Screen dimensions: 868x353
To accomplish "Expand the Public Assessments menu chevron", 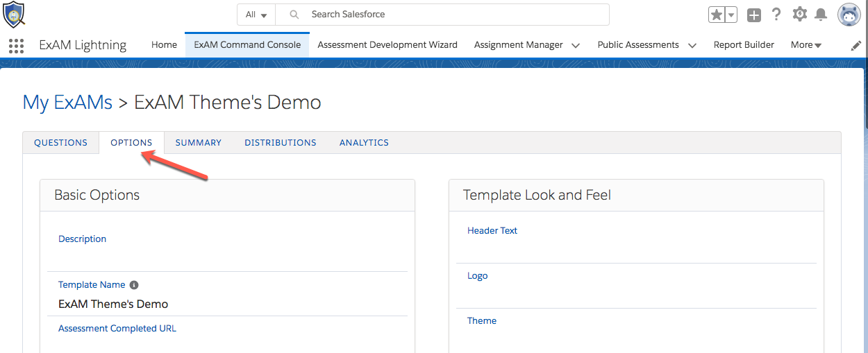I will (x=692, y=45).
